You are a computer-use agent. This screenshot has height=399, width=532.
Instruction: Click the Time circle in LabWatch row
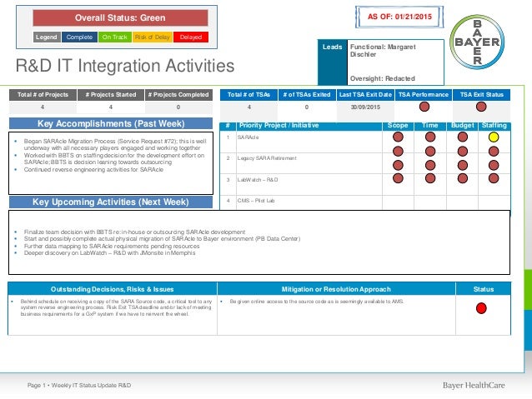point(430,178)
